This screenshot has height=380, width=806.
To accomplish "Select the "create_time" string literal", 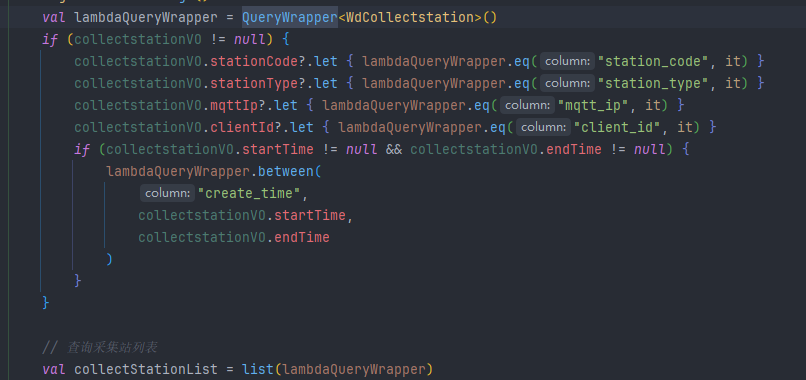I will 249,193.
